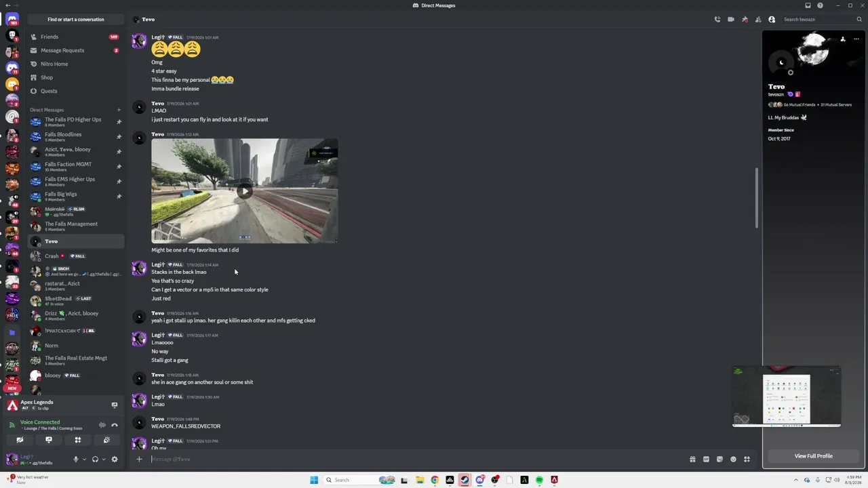This screenshot has width=868, height=488.
Task: Open Discord User Settings gear
Action: [x=115, y=460]
